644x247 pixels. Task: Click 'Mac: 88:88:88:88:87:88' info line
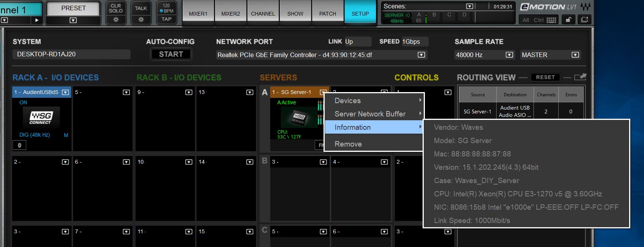pyautogui.click(x=473, y=154)
